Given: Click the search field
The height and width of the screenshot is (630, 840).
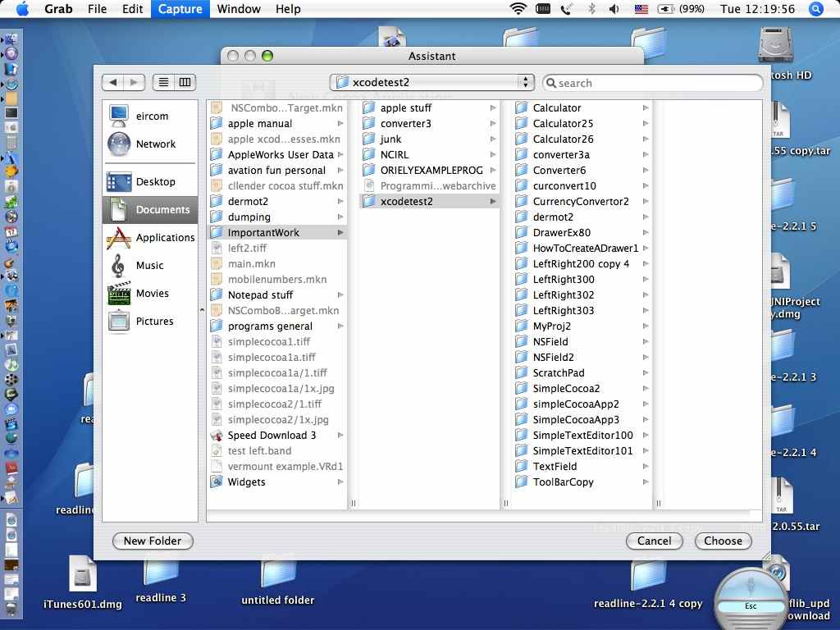Looking at the screenshot, I should coord(652,83).
